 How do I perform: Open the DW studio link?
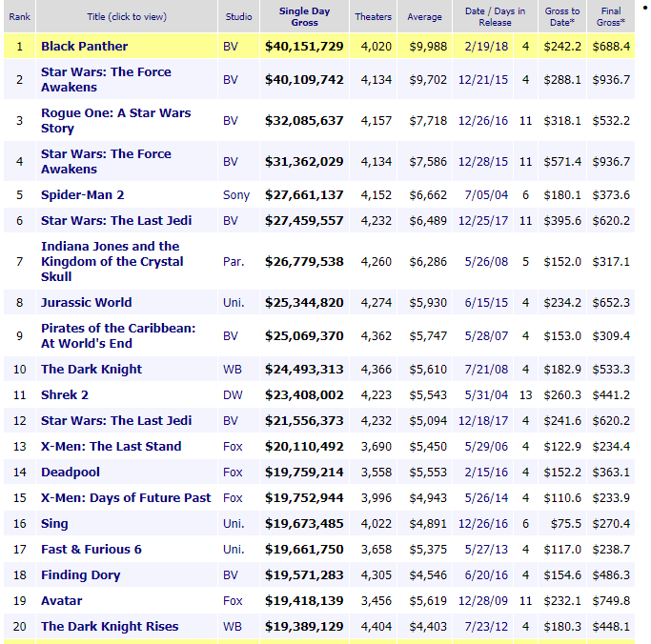tap(232, 395)
